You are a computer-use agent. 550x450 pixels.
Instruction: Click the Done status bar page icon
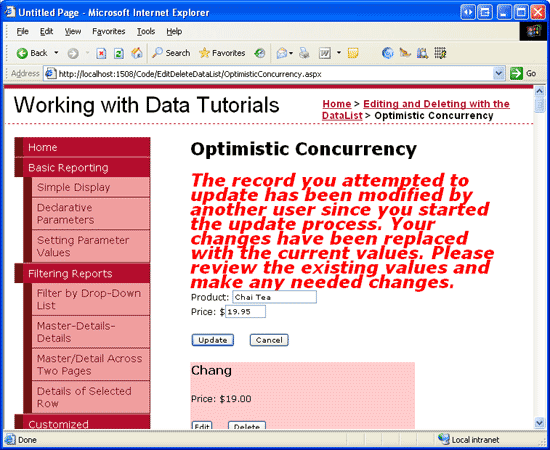coord(9,439)
